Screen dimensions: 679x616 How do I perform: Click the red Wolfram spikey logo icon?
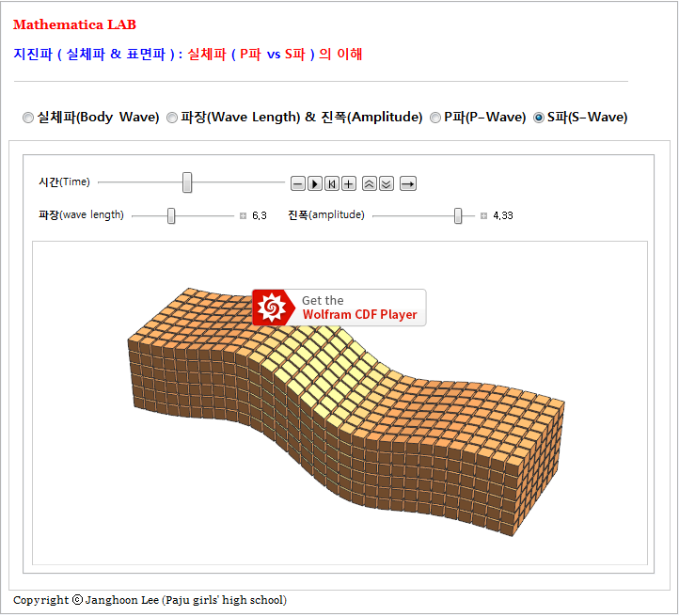coord(272,308)
